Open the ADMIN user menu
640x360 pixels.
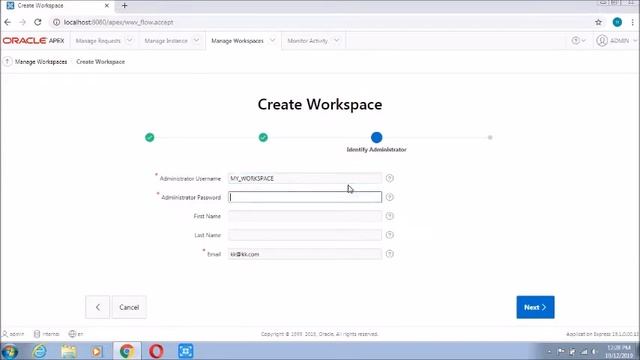[616, 40]
